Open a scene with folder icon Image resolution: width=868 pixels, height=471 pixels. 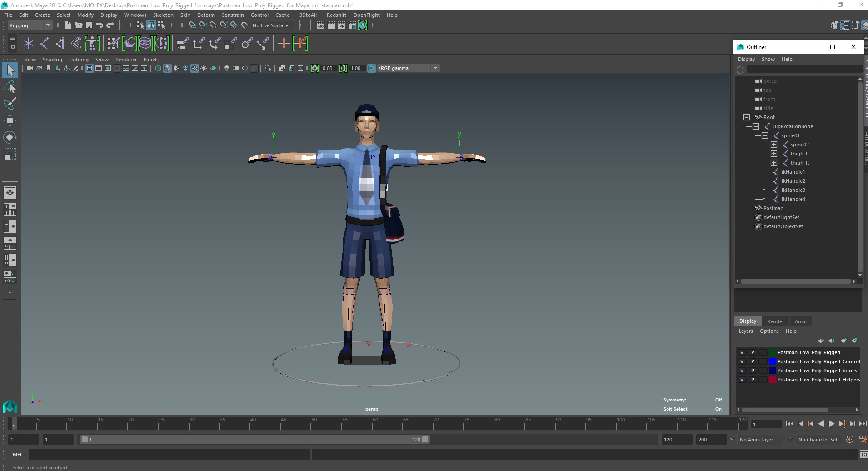78,25
